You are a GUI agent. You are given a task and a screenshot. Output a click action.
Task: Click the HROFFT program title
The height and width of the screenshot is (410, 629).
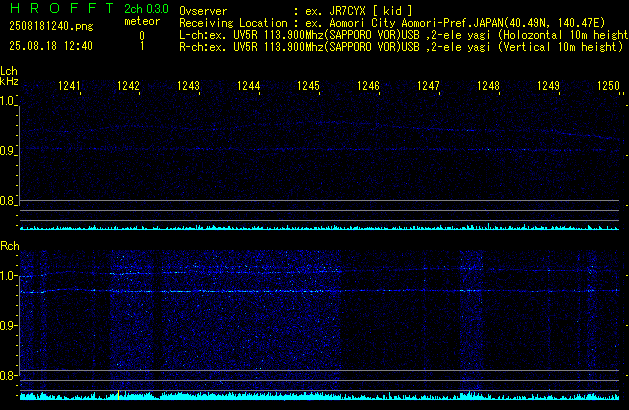point(62,8)
